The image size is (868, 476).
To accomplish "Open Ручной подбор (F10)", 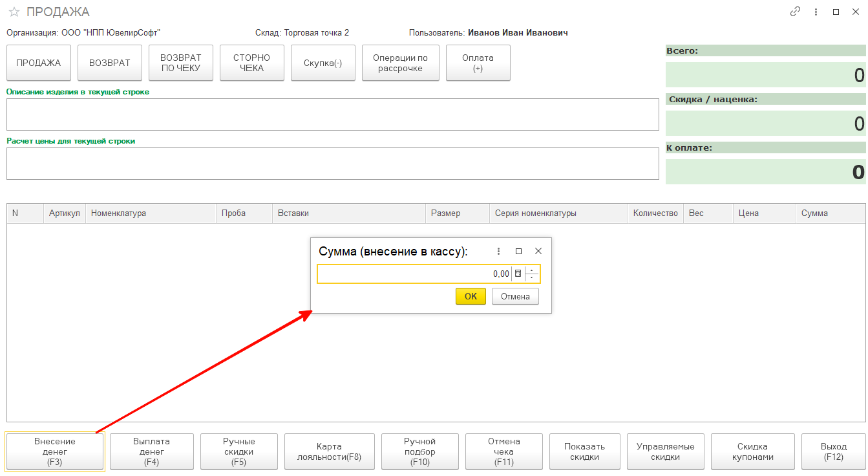I will point(419,451).
